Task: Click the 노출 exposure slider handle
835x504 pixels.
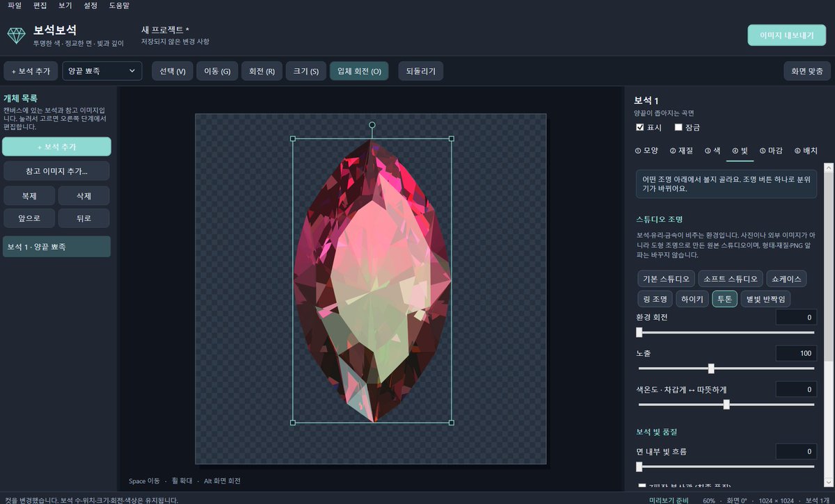Action: [711, 368]
